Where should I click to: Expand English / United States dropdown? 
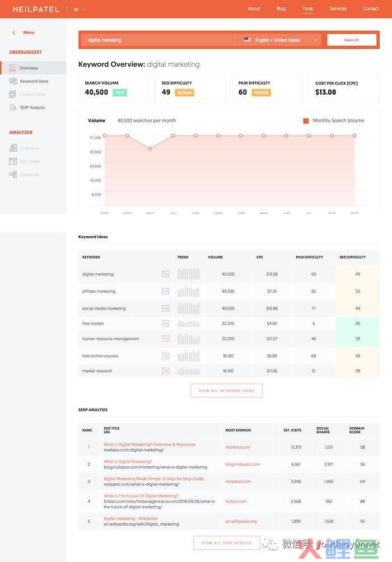(x=281, y=40)
